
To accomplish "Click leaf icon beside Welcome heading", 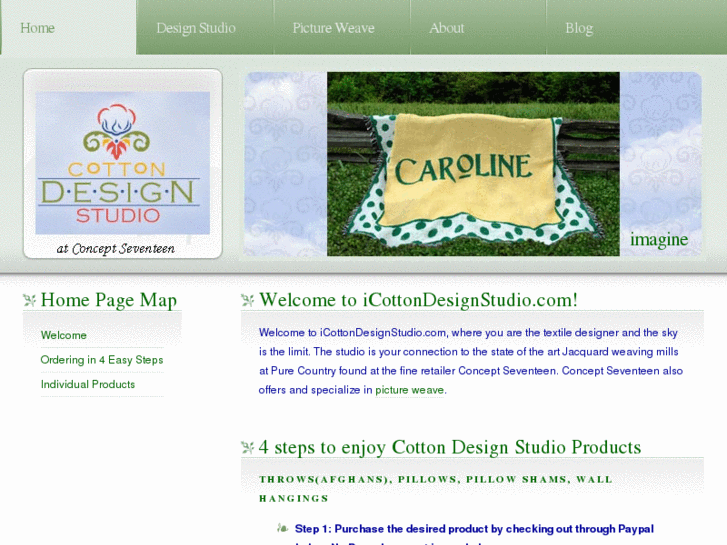I will pos(248,301).
